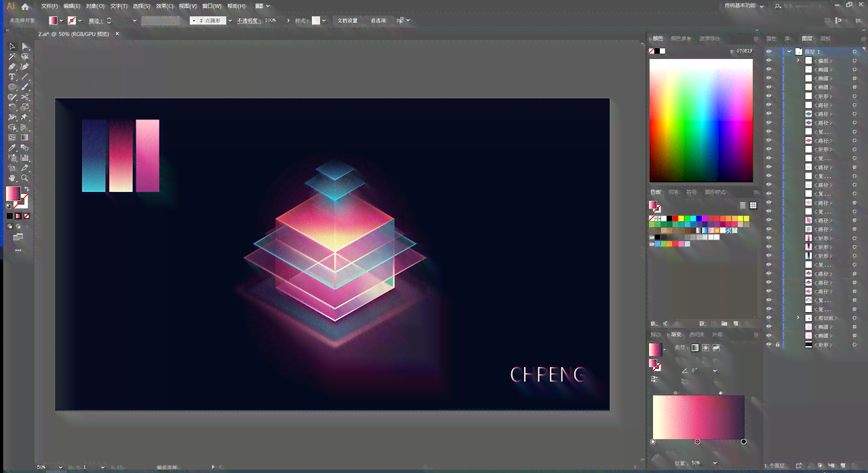This screenshot has width=868, height=473.
Task: Collapse the 图层 1 layer tree
Action: click(789, 52)
